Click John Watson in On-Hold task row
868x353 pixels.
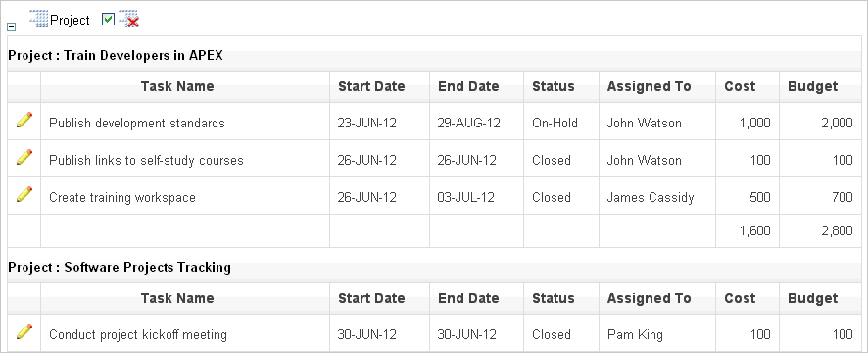[645, 123]
